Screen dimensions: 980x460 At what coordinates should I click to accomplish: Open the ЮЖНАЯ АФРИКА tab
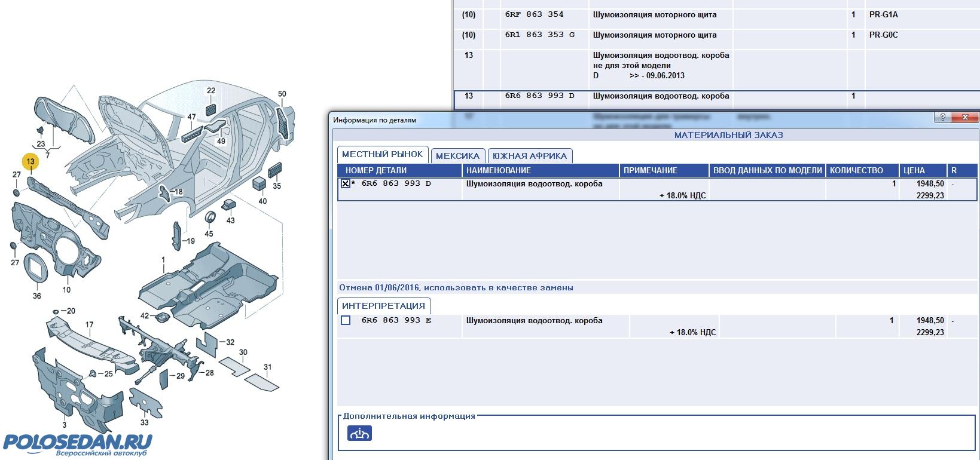tap(529, 156)
